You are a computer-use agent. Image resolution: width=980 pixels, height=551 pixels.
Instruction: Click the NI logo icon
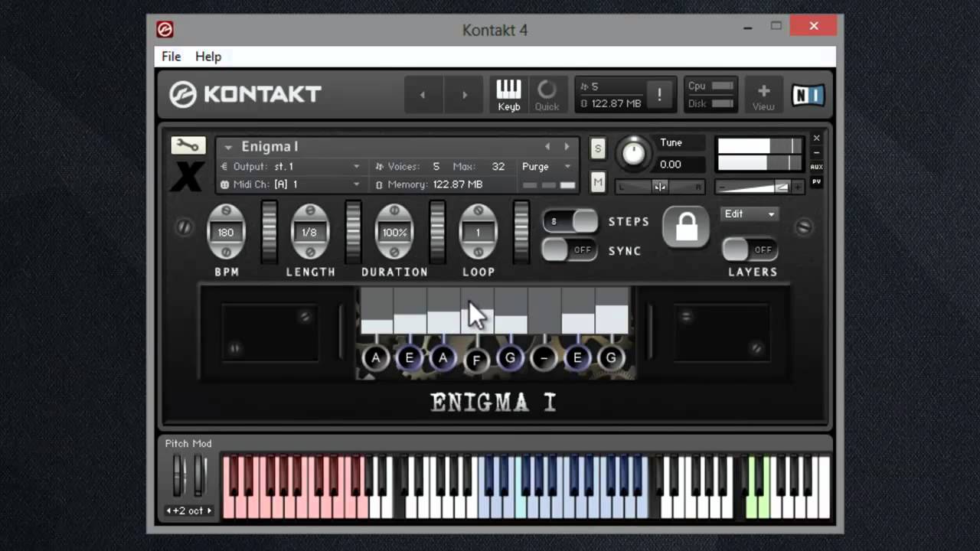click(808, 95)
